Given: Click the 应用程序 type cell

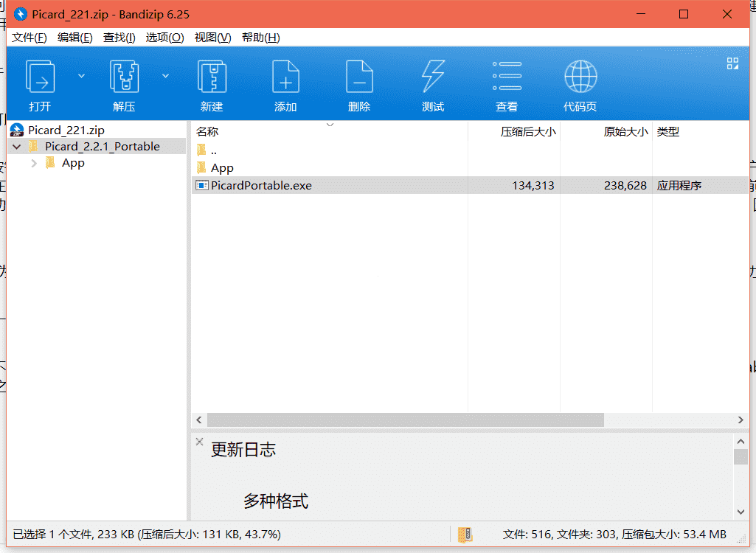Looking at the screenshot, I should [x=679, y=186].
